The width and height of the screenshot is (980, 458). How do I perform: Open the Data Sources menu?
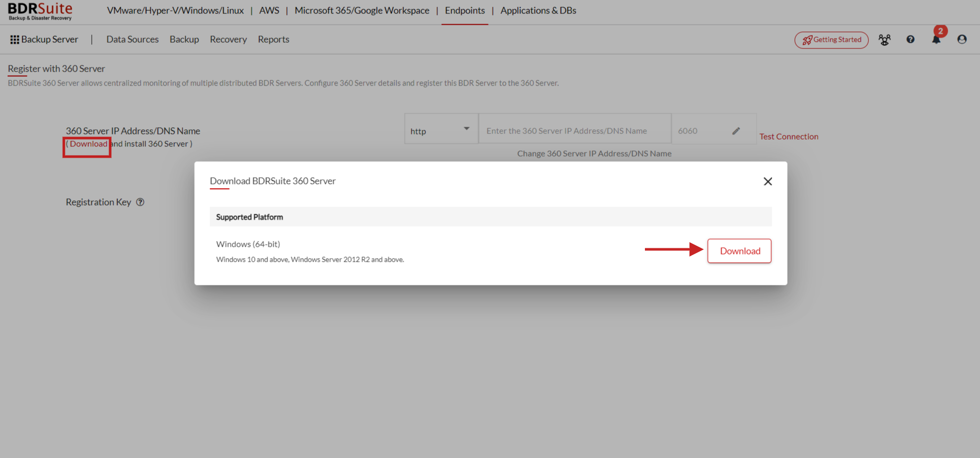(x=132, y=39)
